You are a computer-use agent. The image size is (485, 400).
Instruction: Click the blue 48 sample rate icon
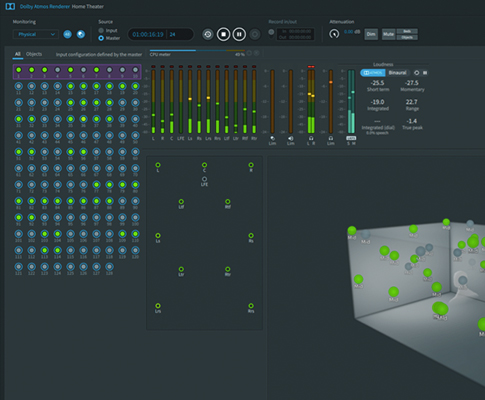click(x=67, y=34)
